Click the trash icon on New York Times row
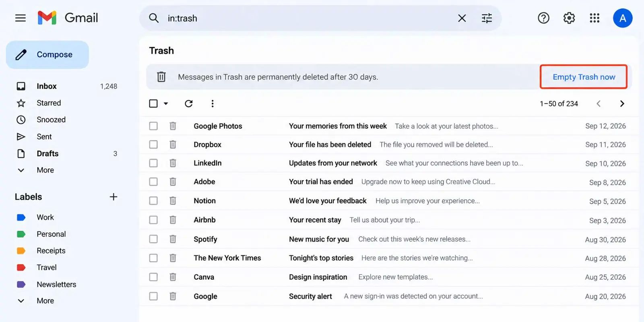 tap(173, 258)
